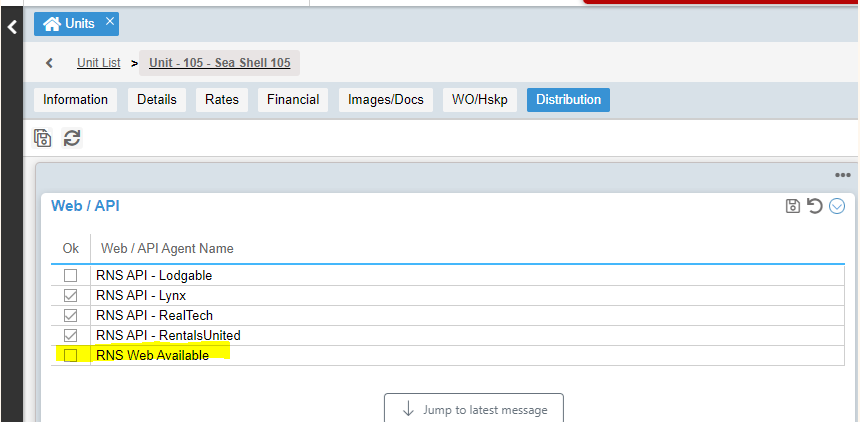Switch to the Details tab
The height and width of the screenshot is (422, 860).
tap(157, 100)
